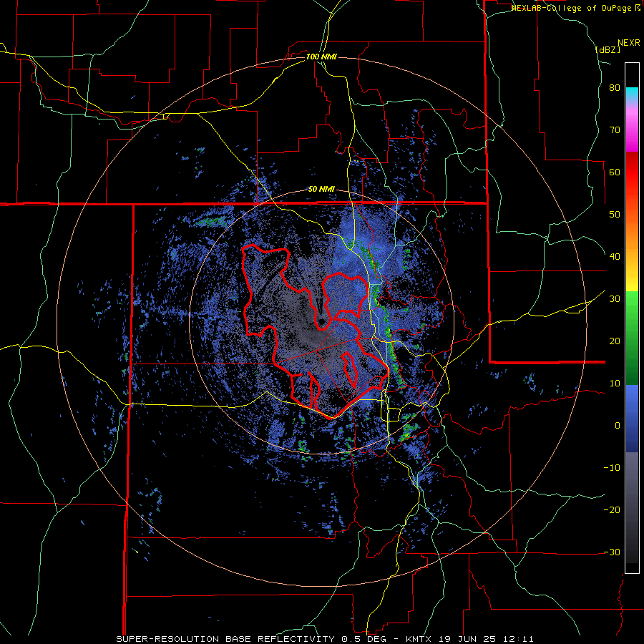This screenshot has height=644, width=644.
Task: Click the [dBZ] legend unit label
Action: 608,49
